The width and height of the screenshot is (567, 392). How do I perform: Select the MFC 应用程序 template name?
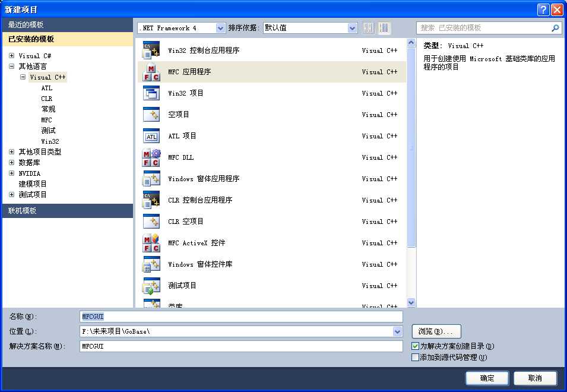click(189, 72)
